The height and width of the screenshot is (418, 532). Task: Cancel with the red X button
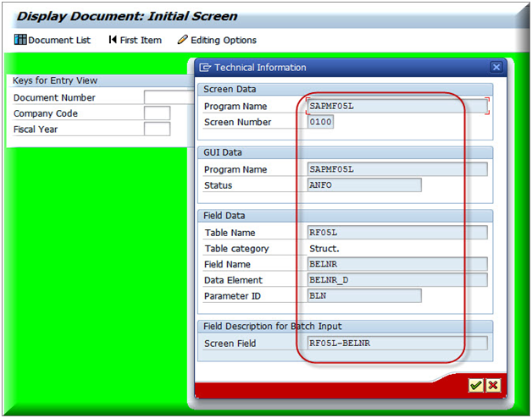[493, 386]
